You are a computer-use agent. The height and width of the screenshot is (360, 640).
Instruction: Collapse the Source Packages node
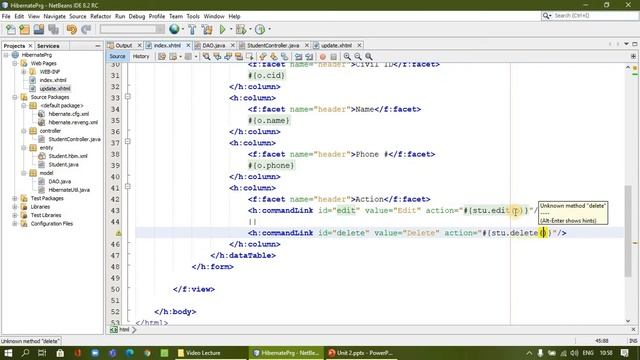point(15,97)
